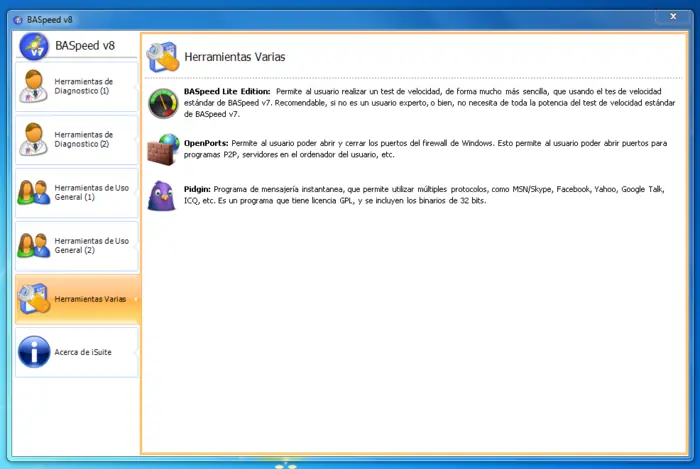Open Herramientas de Uso General (1) label
The image size is (700, 469).
92,192
